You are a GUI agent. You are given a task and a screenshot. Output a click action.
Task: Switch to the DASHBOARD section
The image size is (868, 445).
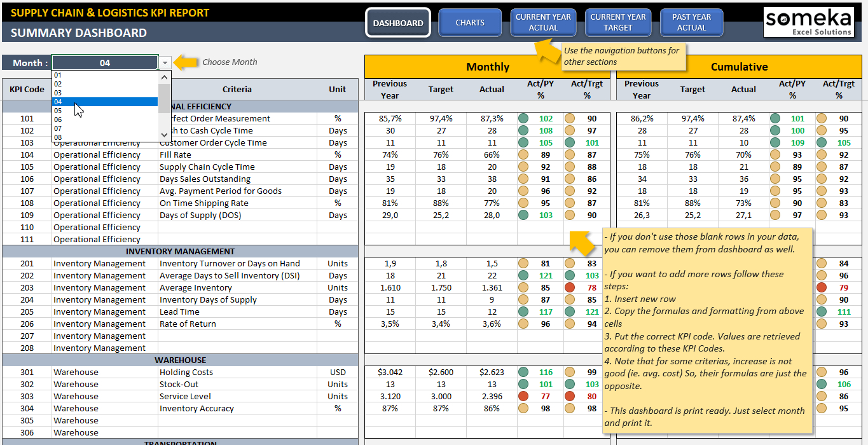(x=397, y=22)
